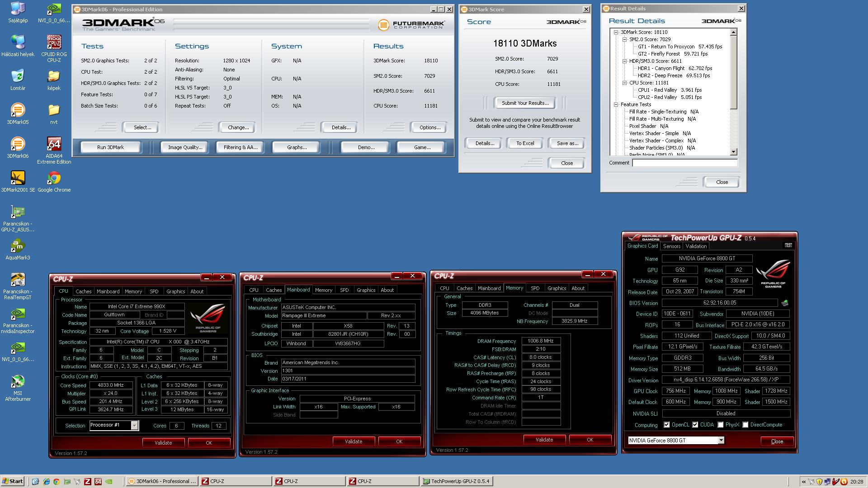Click the Result Details scrollbar down arrow
Screen dimensions: 868x488
click(x=733, y=152)
